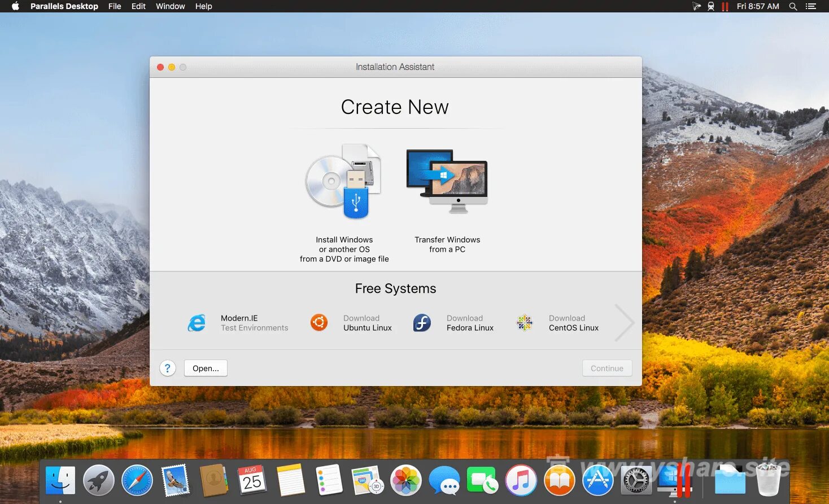The width and height of the screenshot is (829, 504).
Task: Click the Parallels alert icon in menu bar
Action: click(x=725, y=6)
